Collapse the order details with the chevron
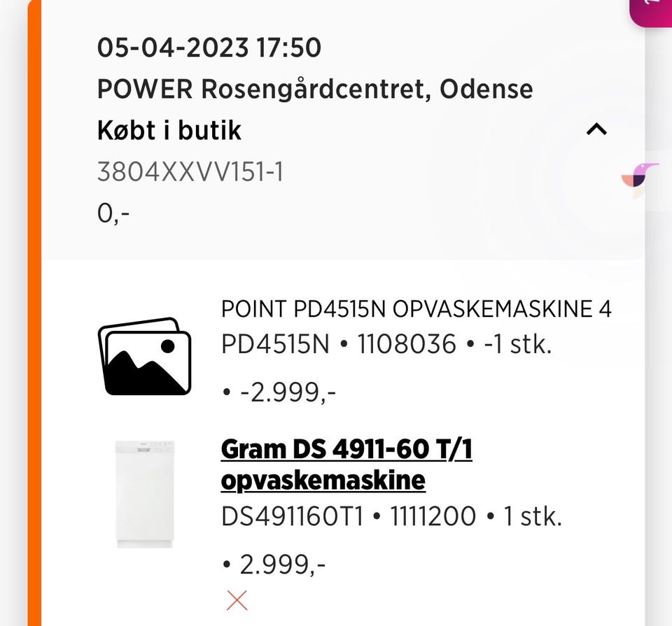This screenshot has height=626, width=672. pos(596,129)
